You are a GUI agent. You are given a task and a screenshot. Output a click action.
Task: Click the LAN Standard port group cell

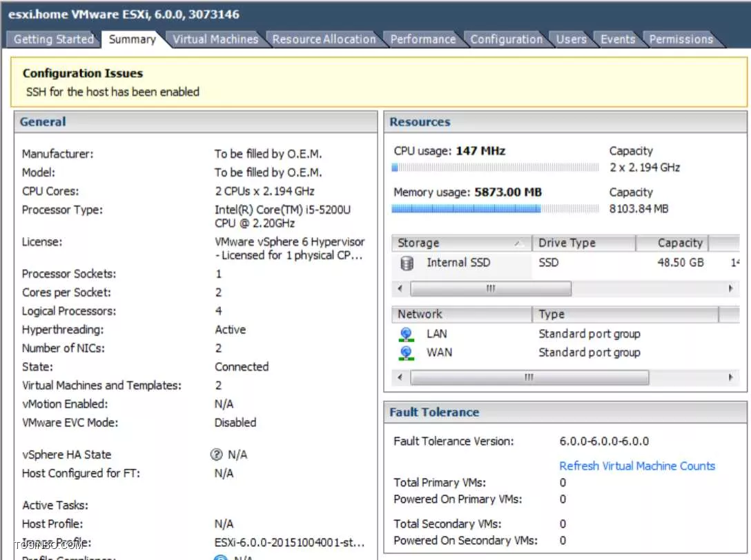589,334
